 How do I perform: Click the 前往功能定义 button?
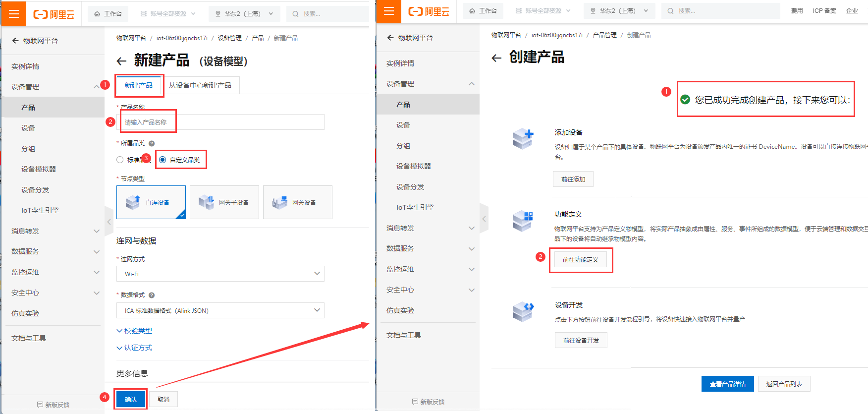coord(580,260)
